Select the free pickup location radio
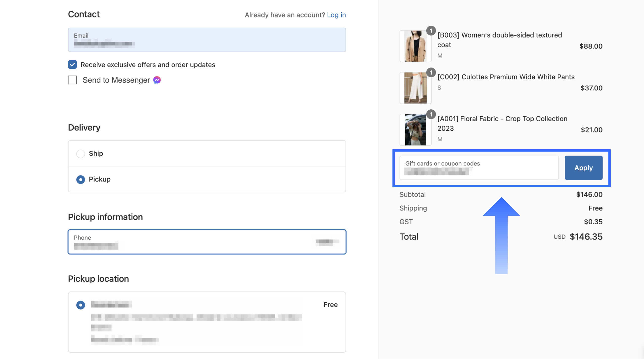This screenshot has width=644, height=359. (81, 305)
